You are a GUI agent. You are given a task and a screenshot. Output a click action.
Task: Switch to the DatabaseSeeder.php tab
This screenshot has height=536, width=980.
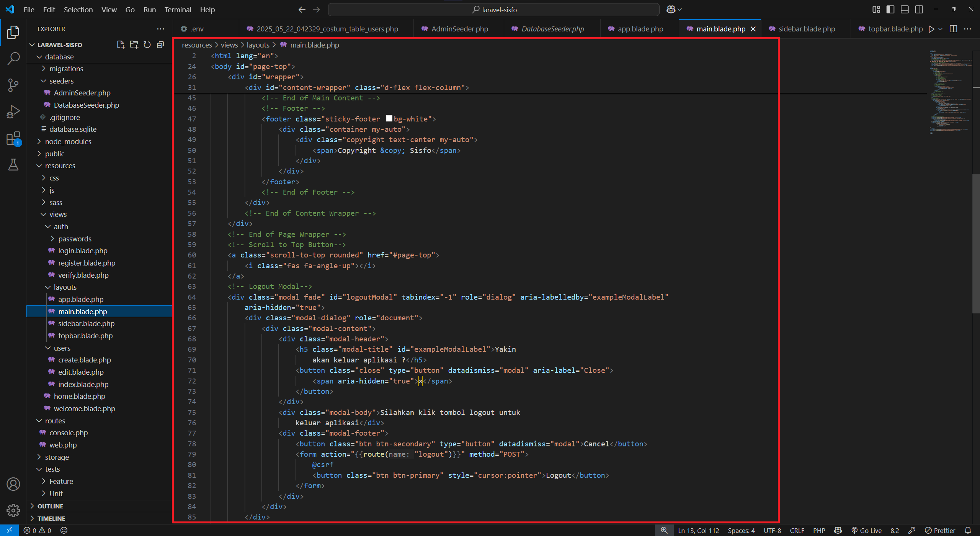[x=551, y=28]
